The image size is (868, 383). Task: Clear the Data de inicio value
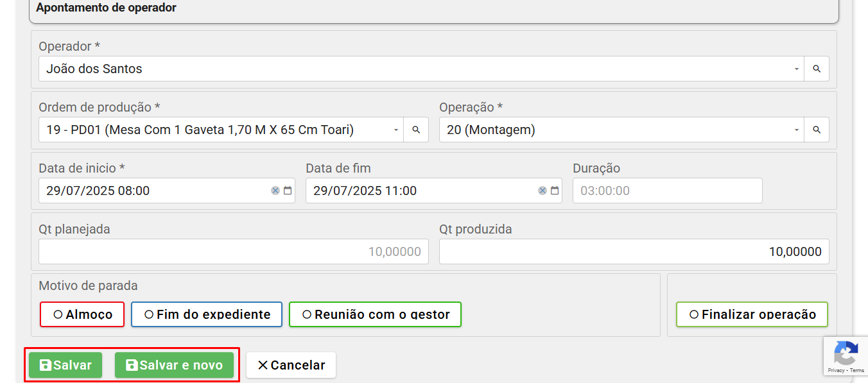point(275,191)
